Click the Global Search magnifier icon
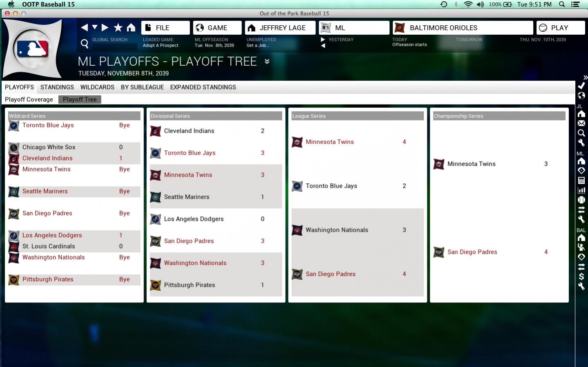 (x=85, y=44)
